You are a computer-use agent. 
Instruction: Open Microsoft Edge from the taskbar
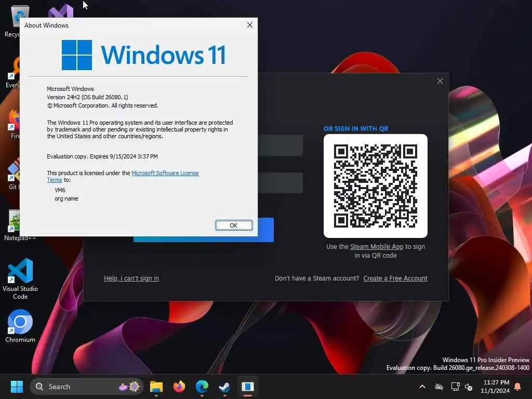coord(202,387)
